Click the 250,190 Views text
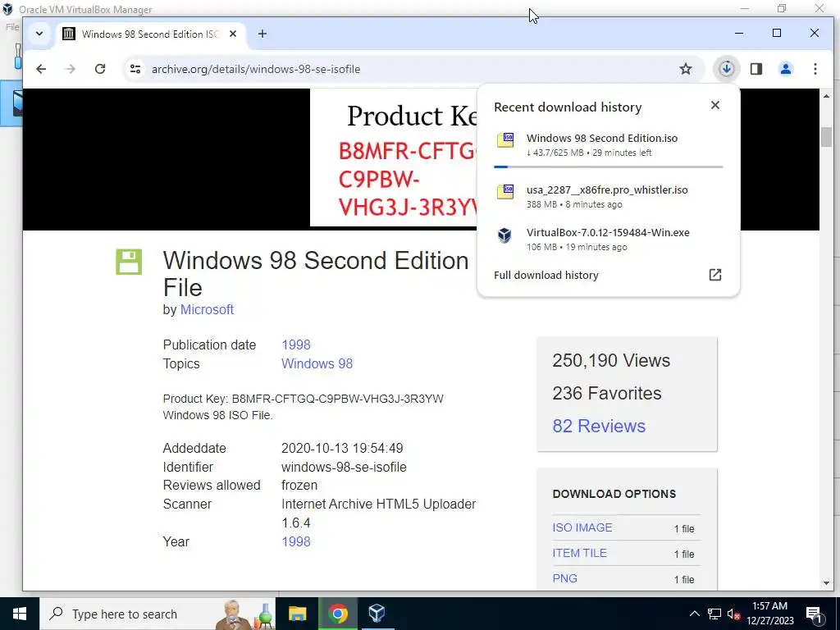The height and width of the screenshot is (630, 840). coord(611,361)
